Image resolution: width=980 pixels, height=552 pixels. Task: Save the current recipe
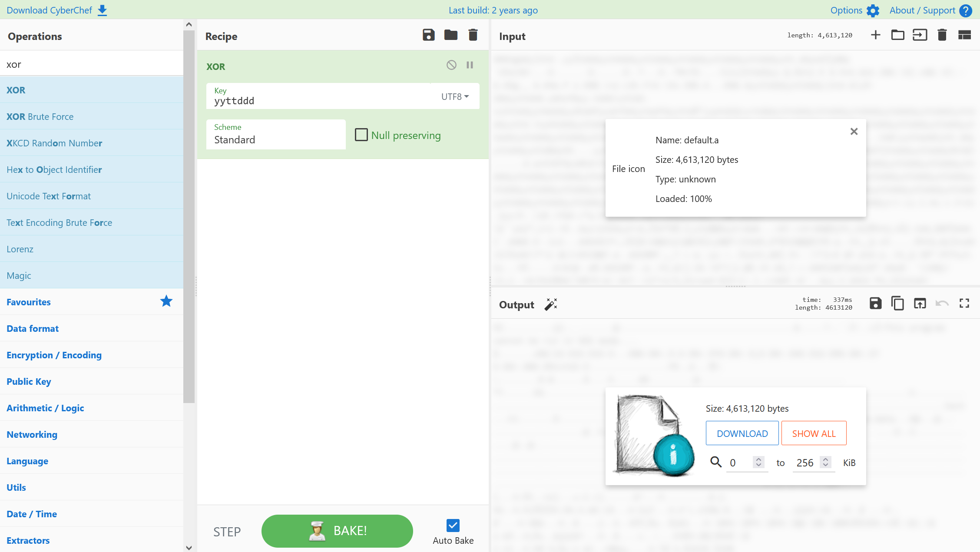click(428, 35)
